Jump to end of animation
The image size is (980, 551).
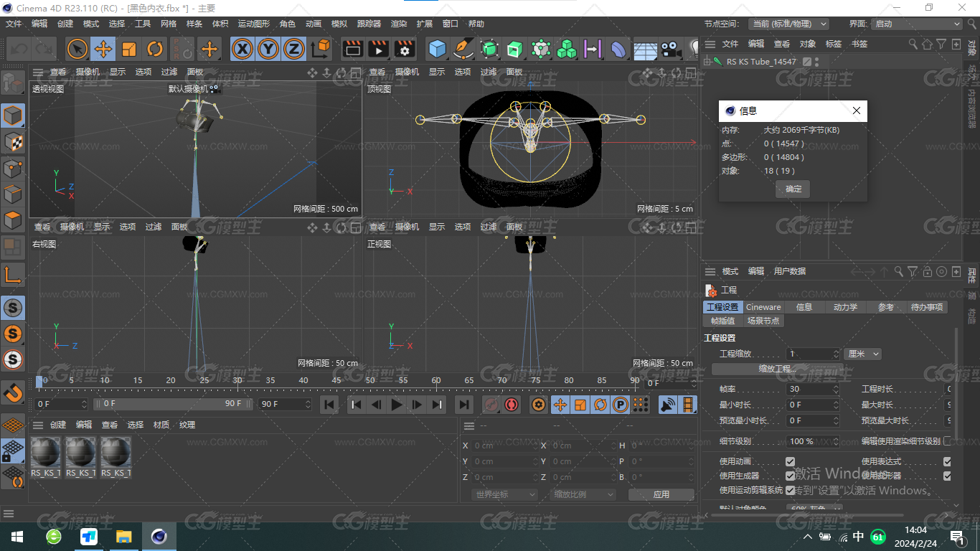[x=464, y=405]
